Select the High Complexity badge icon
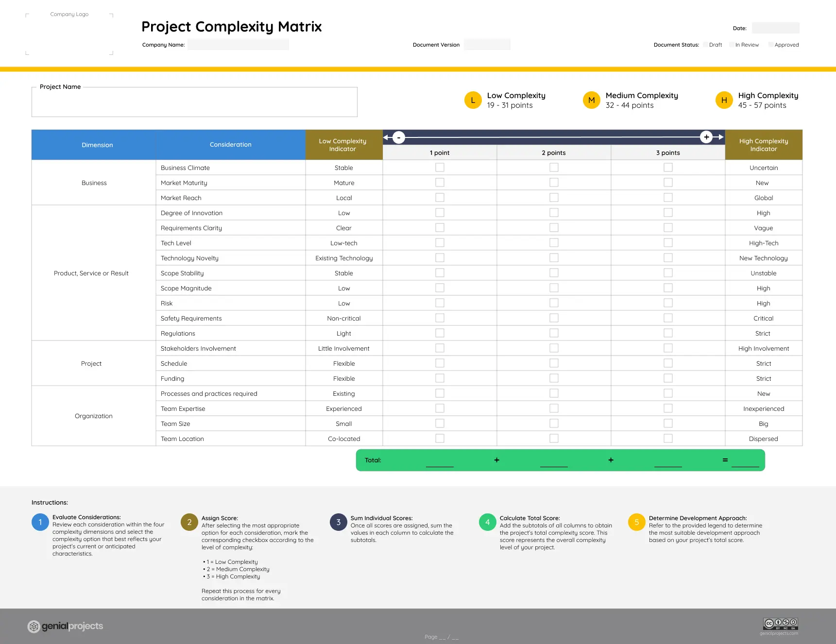Screen dimensions: 836x644 point(724,100)
